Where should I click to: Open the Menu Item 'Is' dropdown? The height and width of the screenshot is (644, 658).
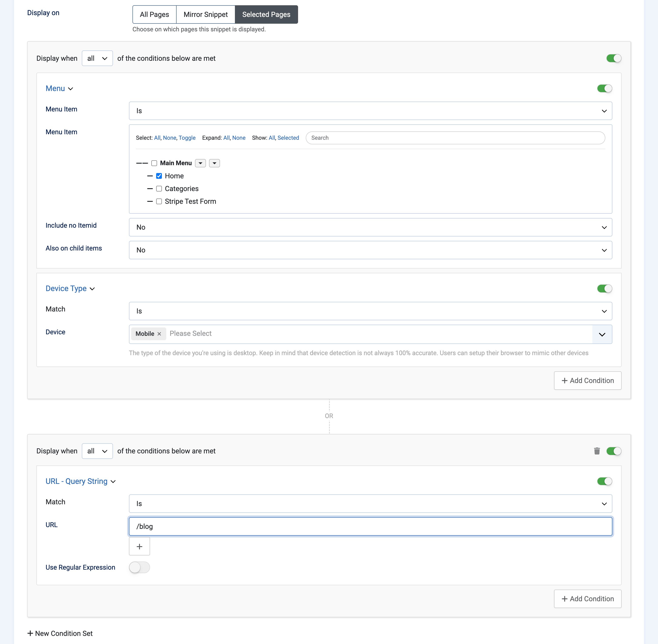pyautogui.click(x=370, y=111)
